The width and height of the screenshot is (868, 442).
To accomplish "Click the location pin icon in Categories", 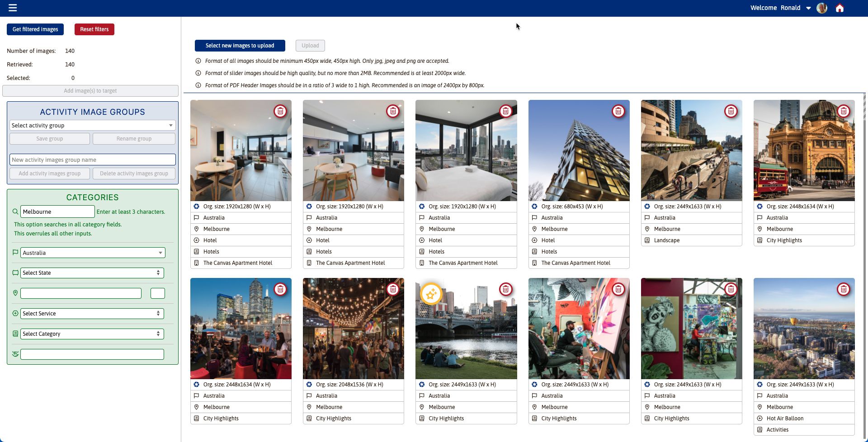I will (x=15, y=293).
